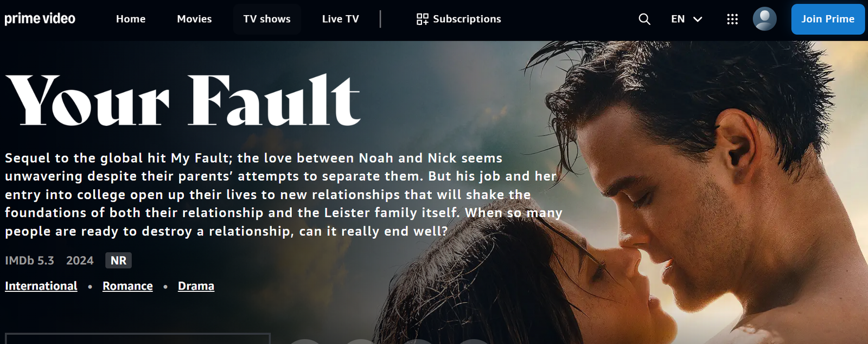868x344 pixels.
Task: Follow the Romance genre link
Action: (127, 286)
